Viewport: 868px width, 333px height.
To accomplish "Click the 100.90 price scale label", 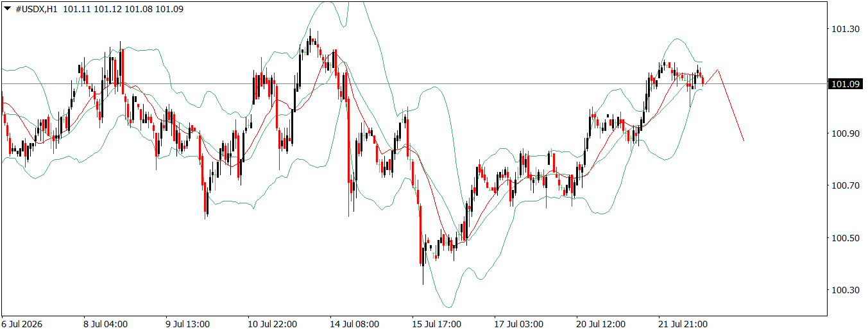I will pyautogui.click(x=845, y=133).
